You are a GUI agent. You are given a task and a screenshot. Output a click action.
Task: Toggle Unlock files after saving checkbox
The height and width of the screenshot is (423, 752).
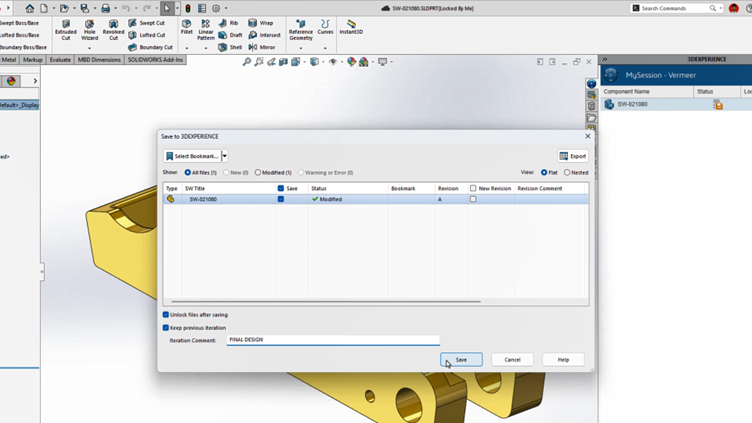click(x=166, y=315)
